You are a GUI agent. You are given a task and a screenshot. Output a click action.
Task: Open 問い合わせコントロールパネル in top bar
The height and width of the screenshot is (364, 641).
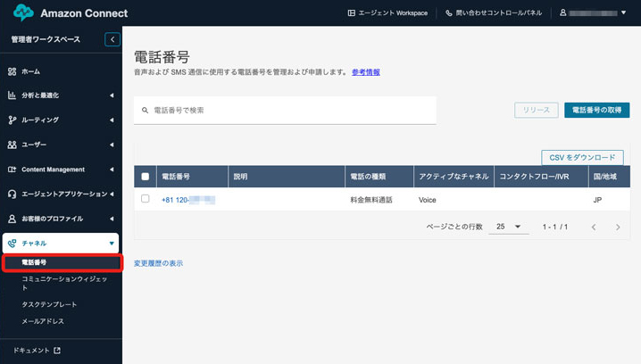pos(494,13)
